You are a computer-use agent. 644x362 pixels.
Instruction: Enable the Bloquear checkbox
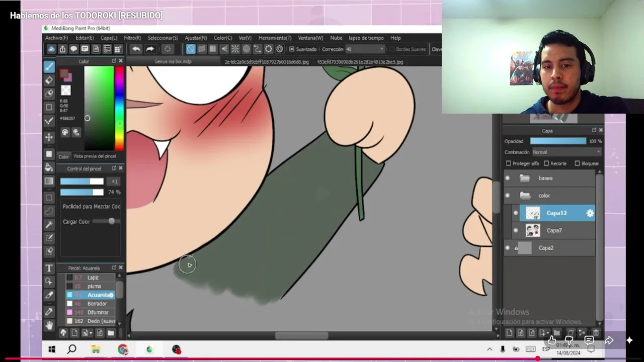pos(577,163)
